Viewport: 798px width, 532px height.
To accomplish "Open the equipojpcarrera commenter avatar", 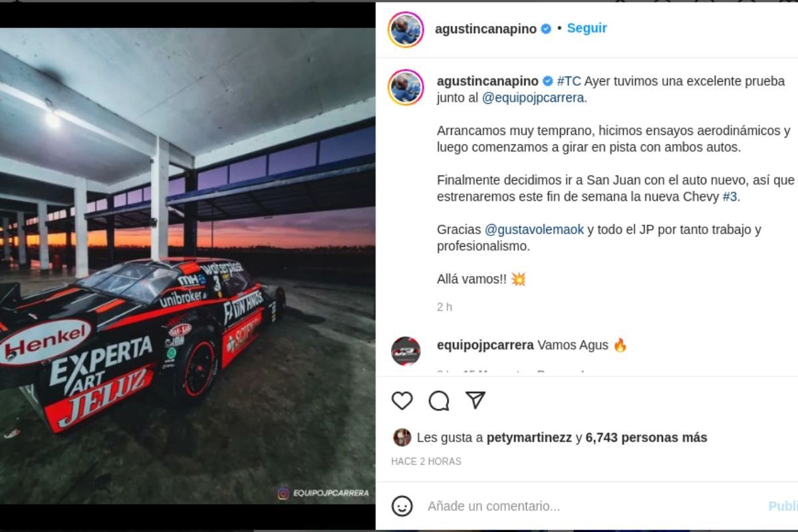I will coord(406,351).
